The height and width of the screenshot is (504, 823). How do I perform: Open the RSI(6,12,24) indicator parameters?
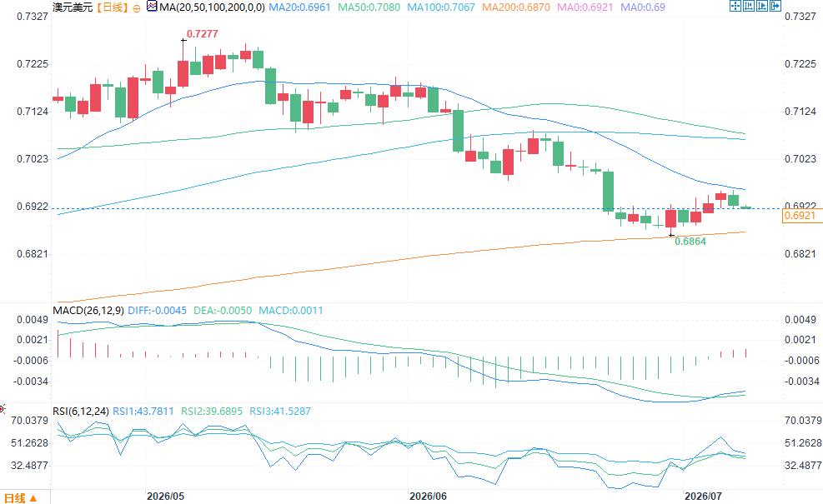point(81,412)
